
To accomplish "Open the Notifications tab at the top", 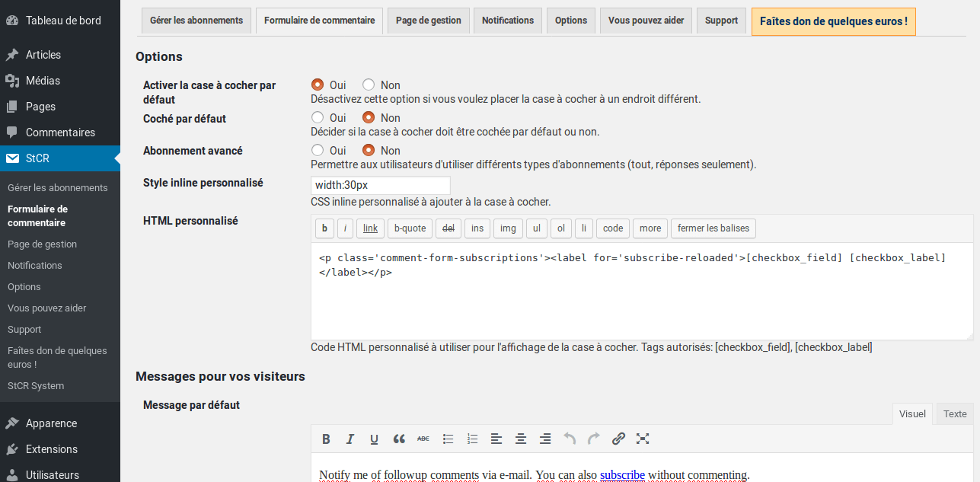I will point(507,21).
